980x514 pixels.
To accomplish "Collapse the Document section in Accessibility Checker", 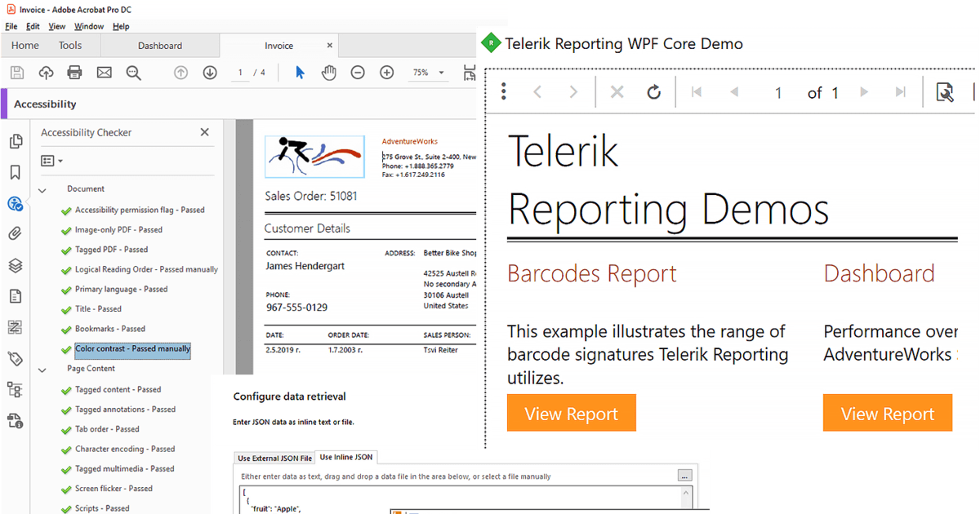I will pyautogui.click(x=42, y=188).
